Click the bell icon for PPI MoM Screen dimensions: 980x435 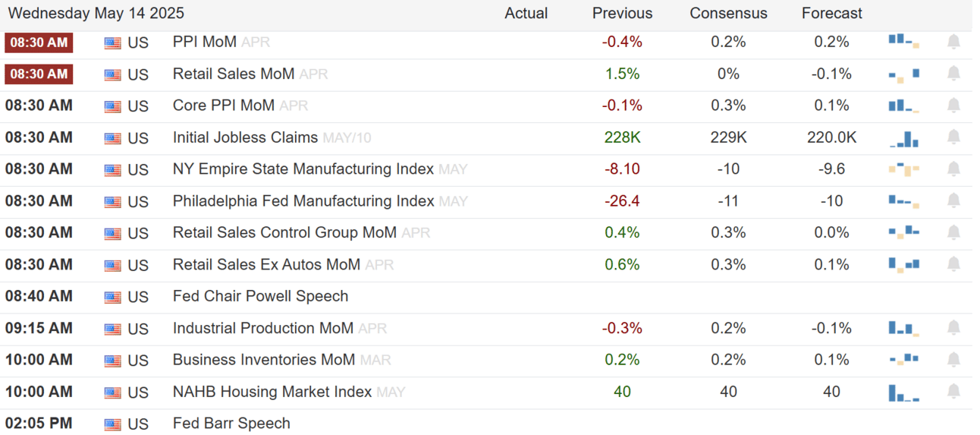pos(953,42)
